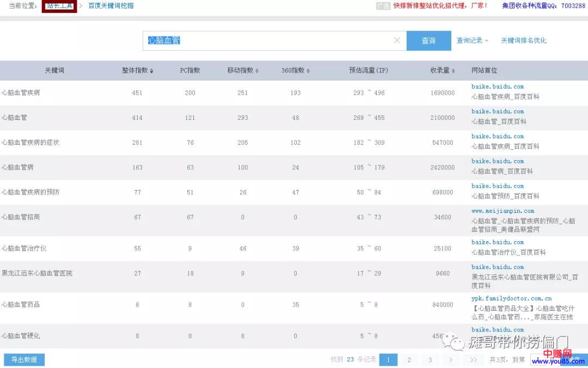Jump to last page with double arrow
The image size is (588, 368).
[x=473, y=360]
